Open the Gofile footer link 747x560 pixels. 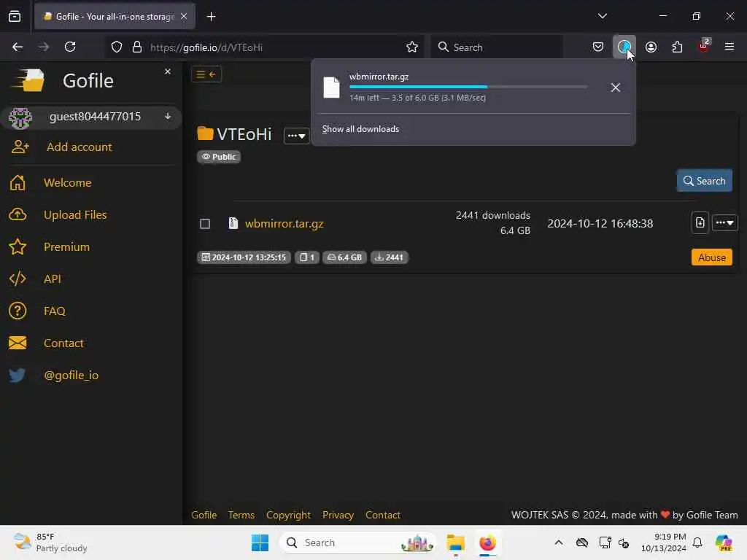(204, 515)
